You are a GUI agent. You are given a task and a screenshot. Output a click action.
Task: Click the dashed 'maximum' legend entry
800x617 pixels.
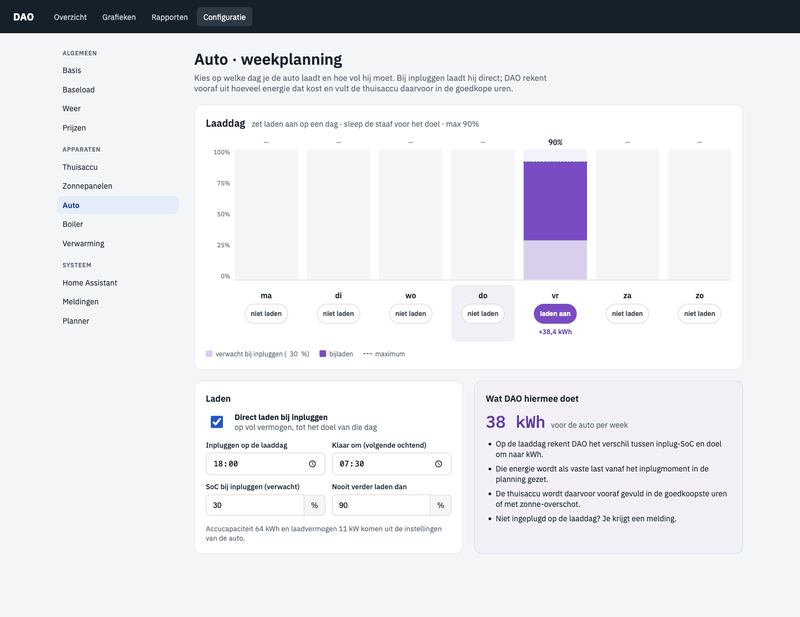[384, 354]
